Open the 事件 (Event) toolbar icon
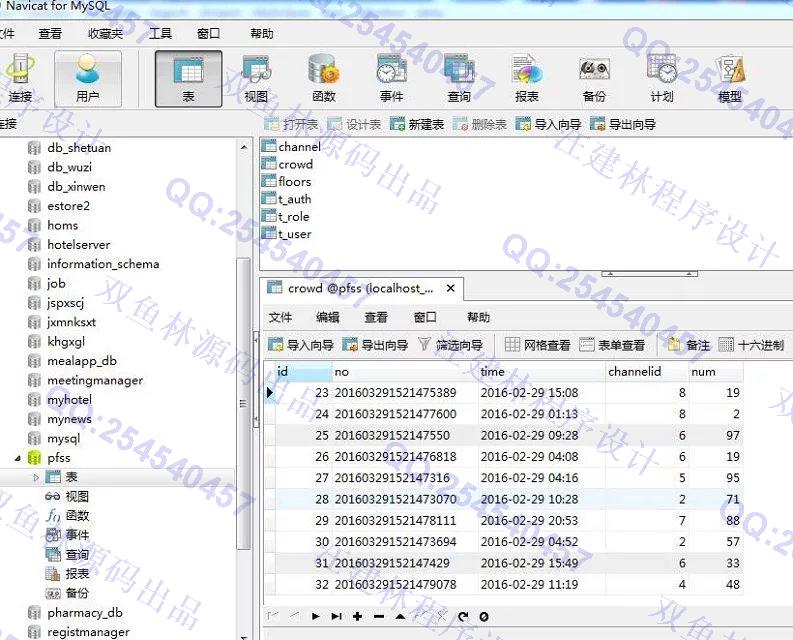This screenshot has height=640, width=793. tap(391, 78)
